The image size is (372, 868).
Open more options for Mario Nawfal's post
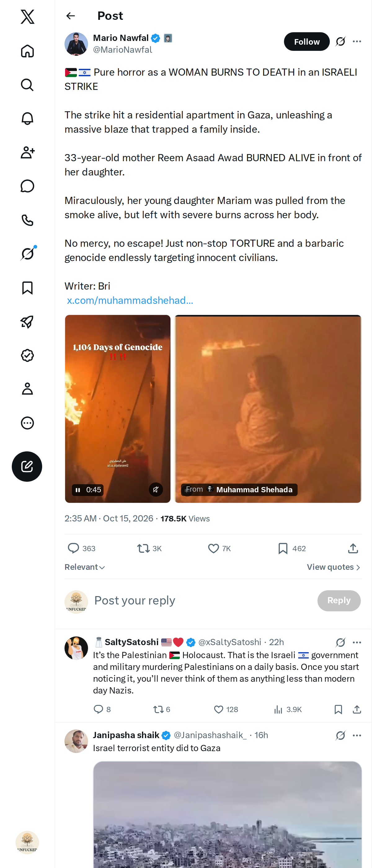pos(357,42)
